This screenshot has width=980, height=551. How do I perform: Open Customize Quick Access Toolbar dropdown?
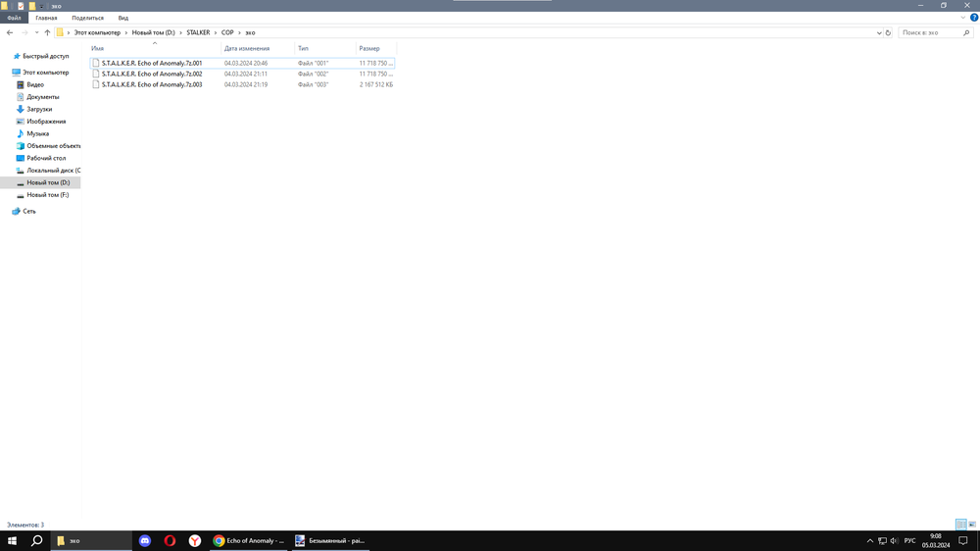pos(42,6)
